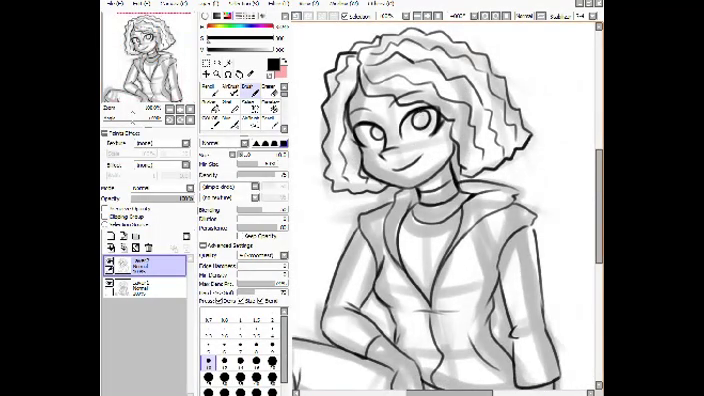The width and height of the screenshot is (704, 396).
Task: Click the black foreground color swatch
Action: (x=273, y=65)
